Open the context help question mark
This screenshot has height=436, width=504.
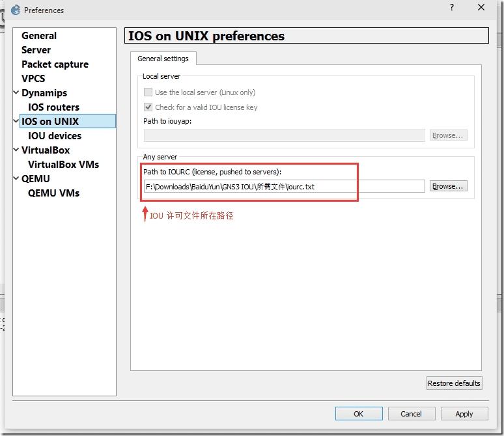tap(452, 7)
